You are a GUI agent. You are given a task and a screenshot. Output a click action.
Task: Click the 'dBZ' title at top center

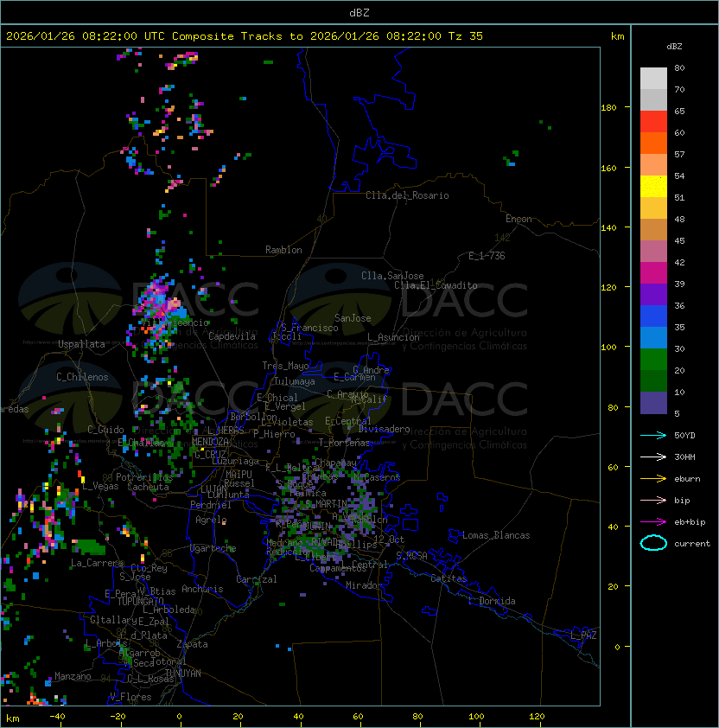pyautogui.click(x=359, y=12)
